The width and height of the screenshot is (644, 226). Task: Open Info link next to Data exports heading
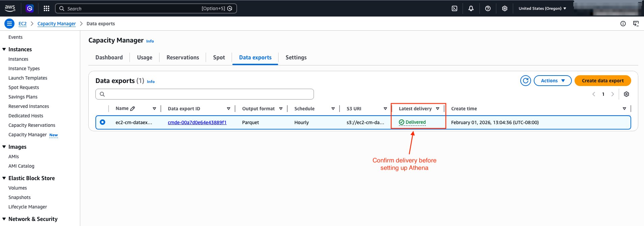(x=151, y=82)
